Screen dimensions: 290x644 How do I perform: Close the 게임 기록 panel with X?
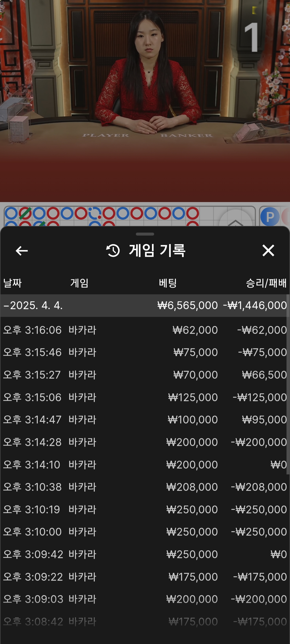(268, 251)
